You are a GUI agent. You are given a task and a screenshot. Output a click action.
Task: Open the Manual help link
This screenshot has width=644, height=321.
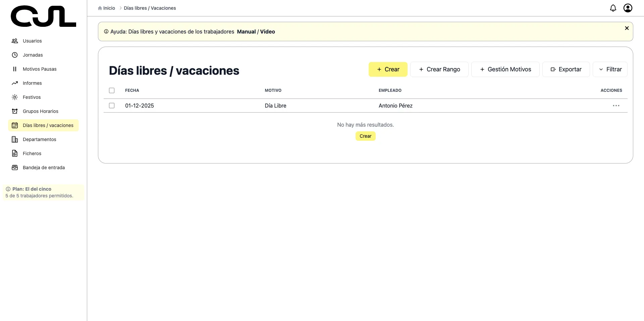point(246,31)
